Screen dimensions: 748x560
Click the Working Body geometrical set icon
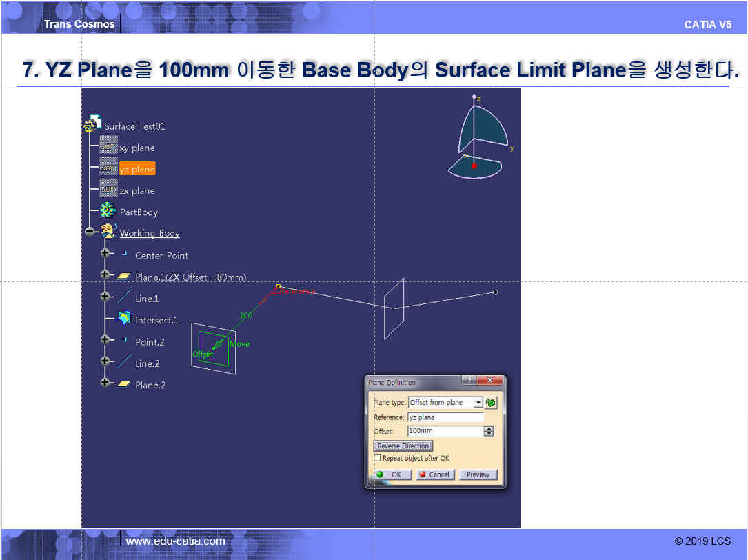coord(108,230)
